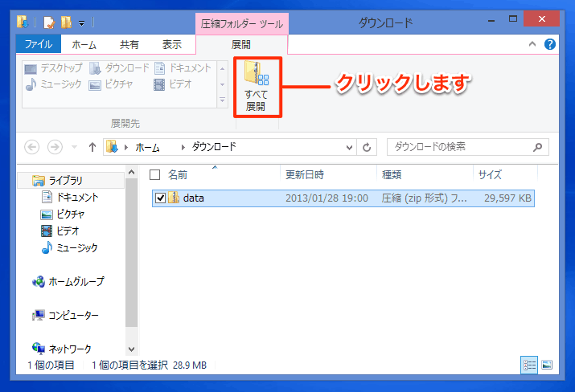The width and height of the screenshot is (575, 392).
Task: Open the recent locations dropdown arrow
Action: click(x=75, y=147)
